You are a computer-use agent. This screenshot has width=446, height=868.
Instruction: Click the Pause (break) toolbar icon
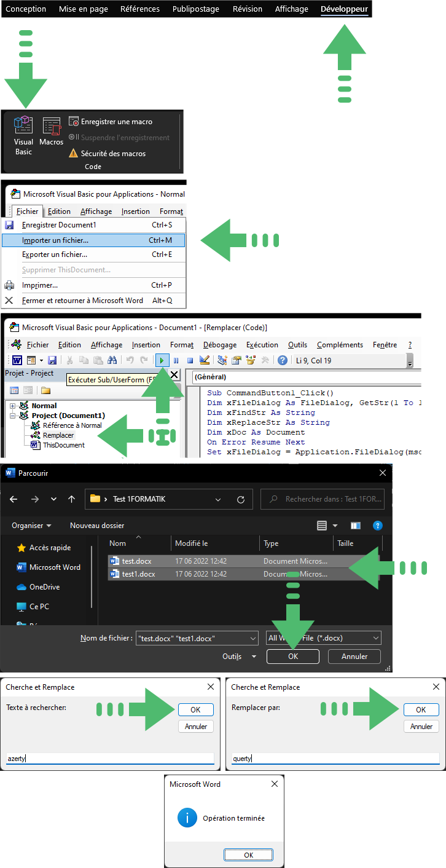[x=176, y=360]
